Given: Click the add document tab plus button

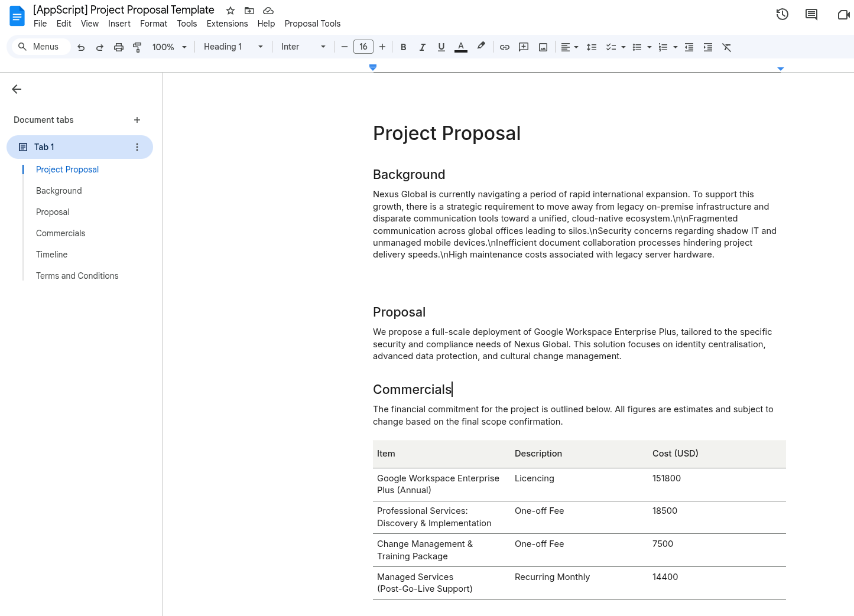Looking at the screenshot, I should pos(137,120).
